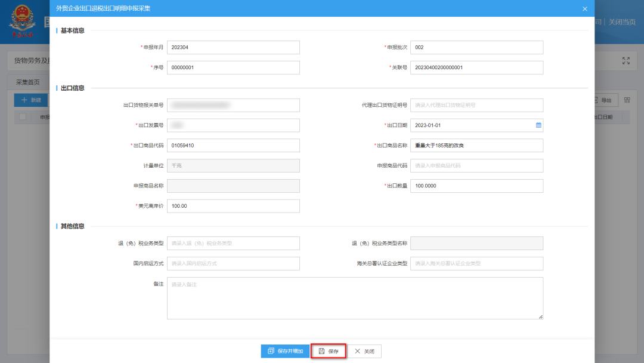Open the 退（免）税业务类型 selection field
This screenshot has width=644, height=363.
click(233, 243)
